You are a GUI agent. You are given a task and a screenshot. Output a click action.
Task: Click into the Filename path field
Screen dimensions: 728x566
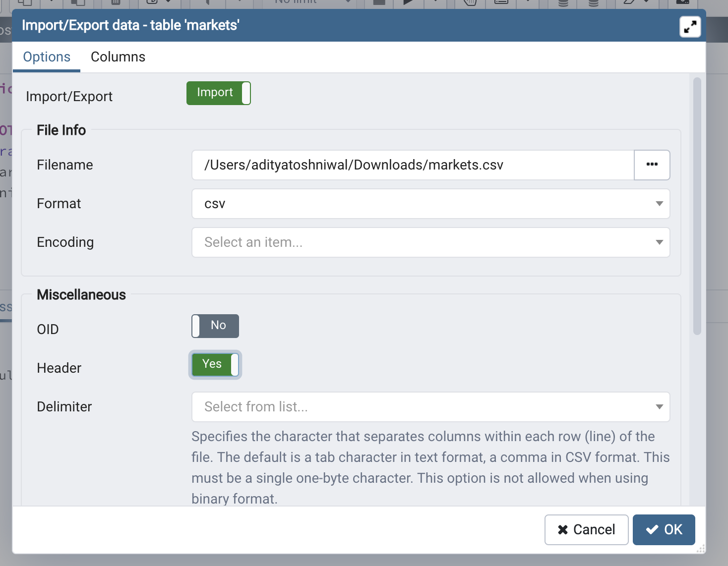[413, 165]
